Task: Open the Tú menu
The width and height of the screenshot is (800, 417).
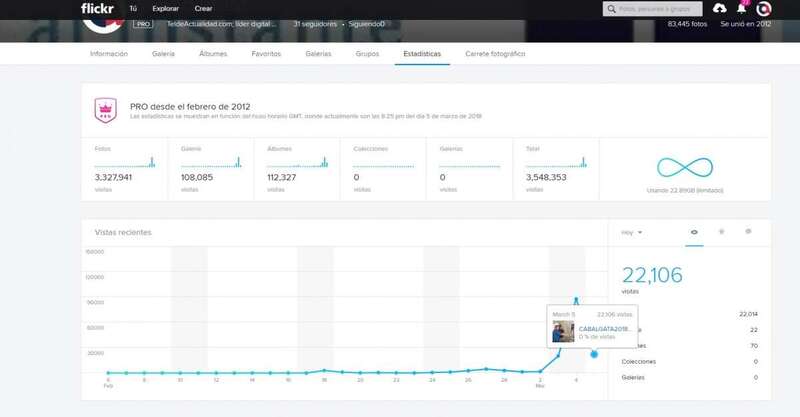Action: 134,8
